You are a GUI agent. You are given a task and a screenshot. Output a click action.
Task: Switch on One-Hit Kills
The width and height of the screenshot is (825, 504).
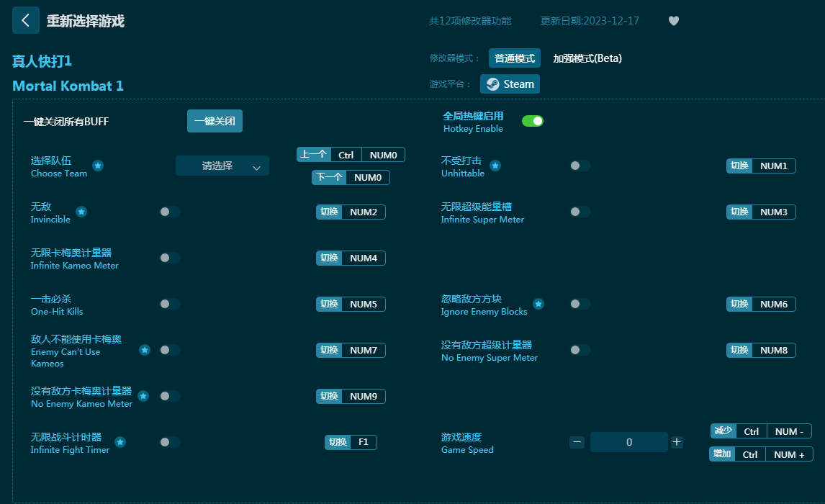pos(170,304)
